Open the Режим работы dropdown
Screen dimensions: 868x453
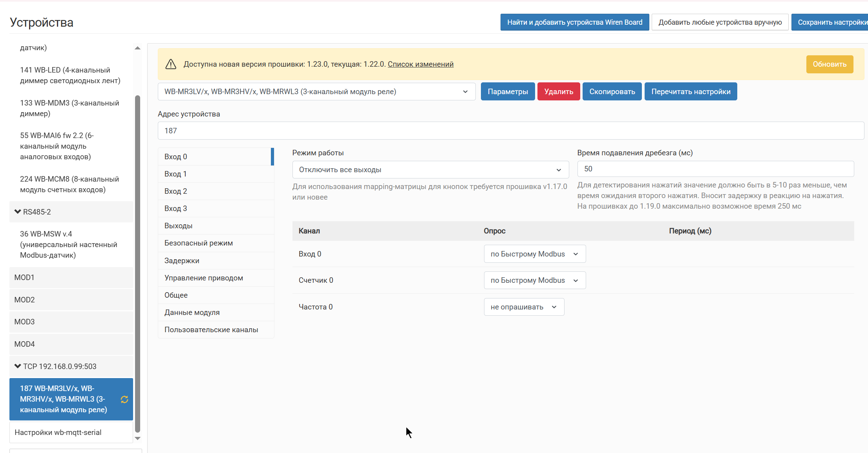pos(430,169)
